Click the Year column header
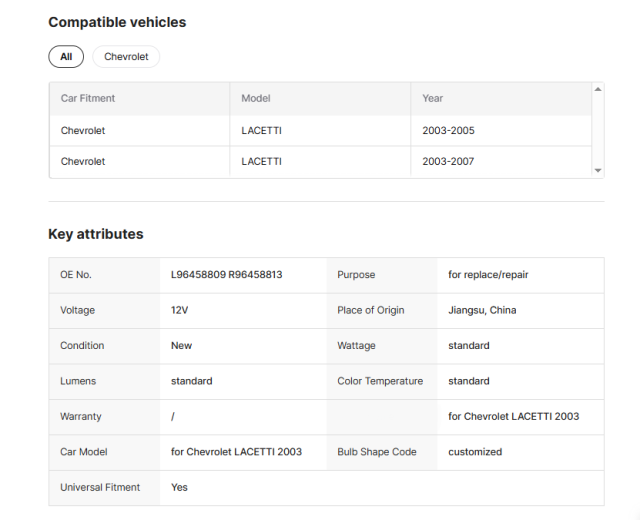640x520 pixels. [x=432, y=98]
